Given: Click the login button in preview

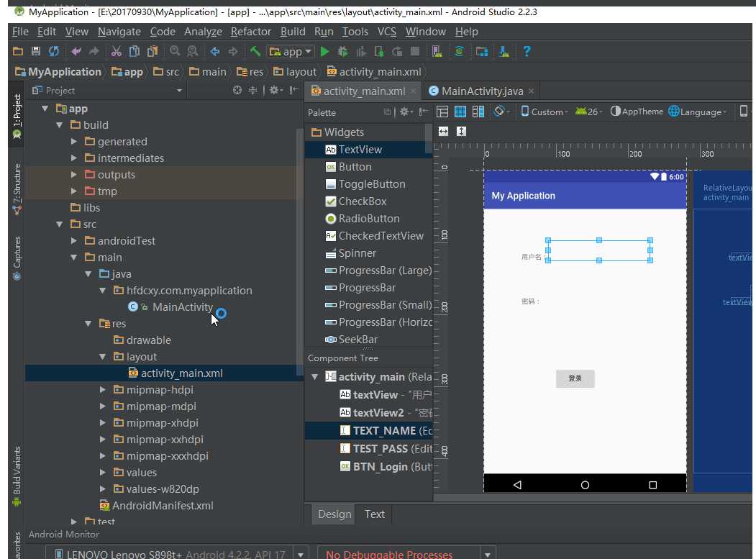Looking at the screenshot, I should click(575, 378).
